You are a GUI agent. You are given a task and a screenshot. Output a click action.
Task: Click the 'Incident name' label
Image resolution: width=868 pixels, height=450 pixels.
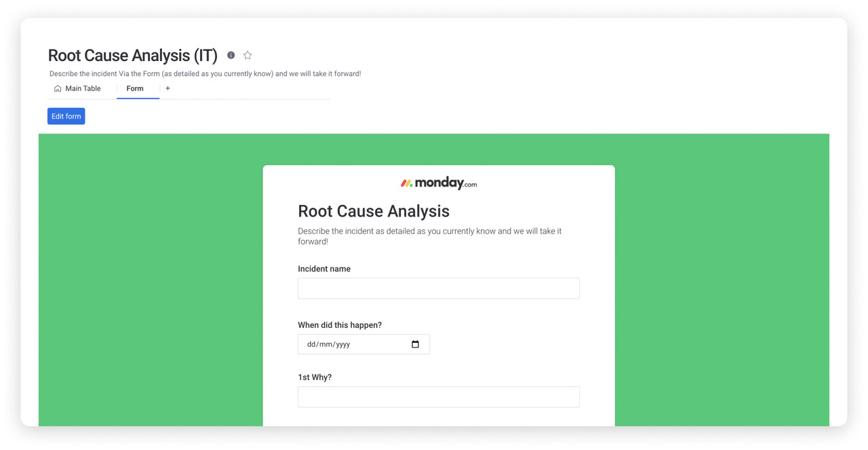324,269
